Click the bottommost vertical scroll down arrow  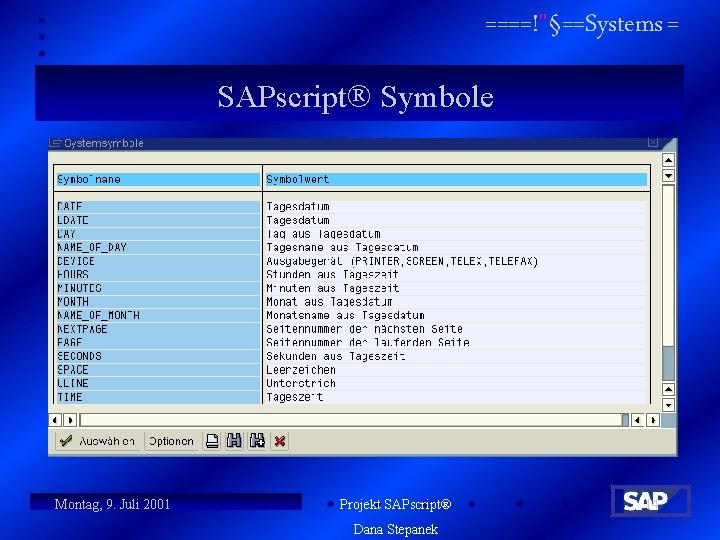coord(668,405)
